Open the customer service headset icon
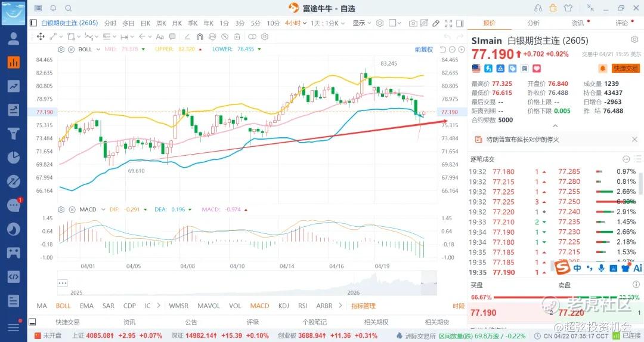 coord(538,8)
